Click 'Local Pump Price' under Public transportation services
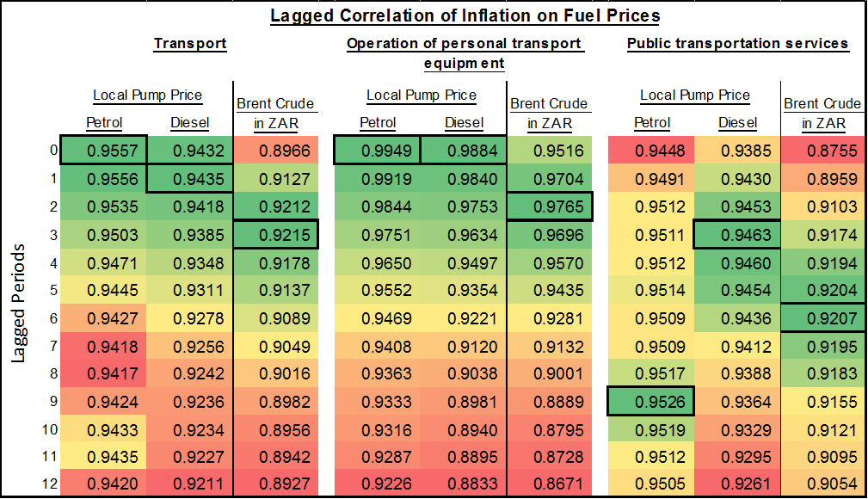 click(x=695, y=95)
